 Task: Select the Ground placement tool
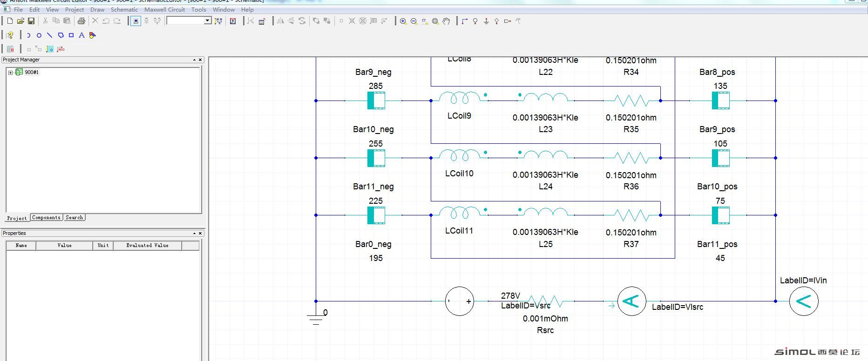(486, 21)
